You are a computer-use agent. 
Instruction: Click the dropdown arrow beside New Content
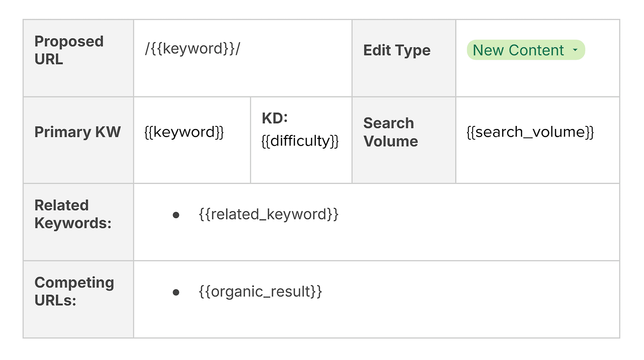(575, 50)
